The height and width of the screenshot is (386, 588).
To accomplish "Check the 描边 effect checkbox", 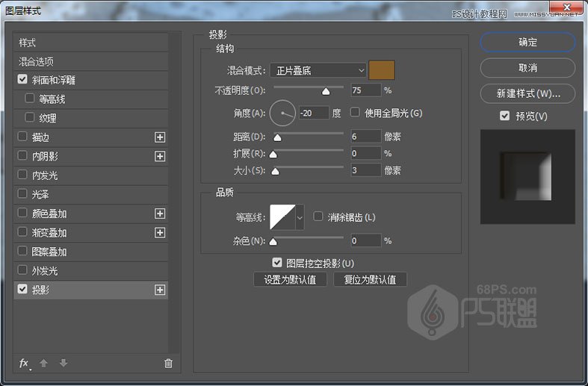I will click(x=22, y=137).
